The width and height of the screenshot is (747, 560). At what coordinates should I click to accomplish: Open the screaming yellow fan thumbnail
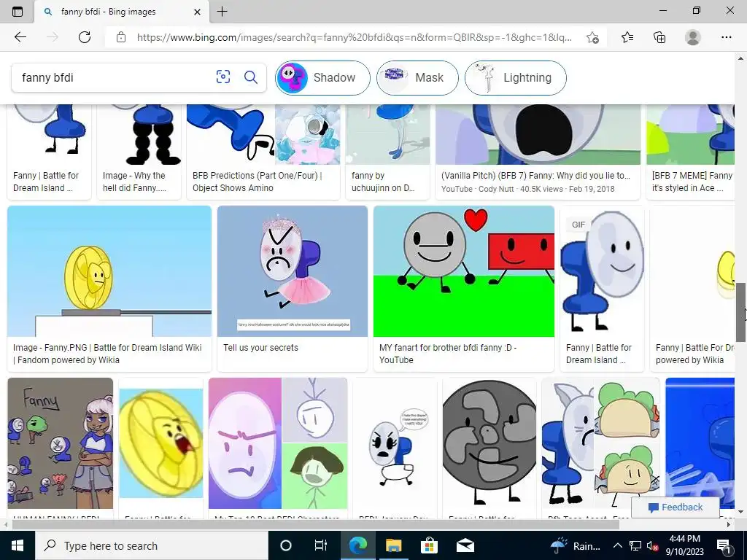click(x=160, y=443)
